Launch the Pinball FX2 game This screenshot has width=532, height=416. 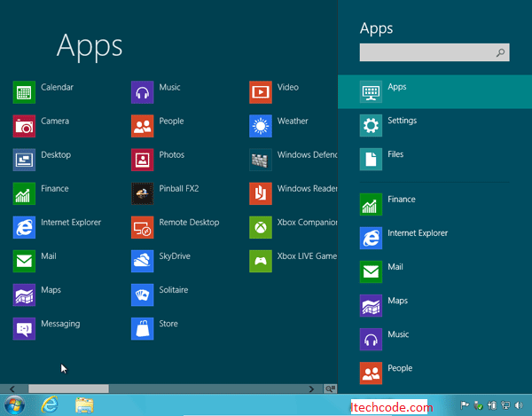(x=143, y=193)
